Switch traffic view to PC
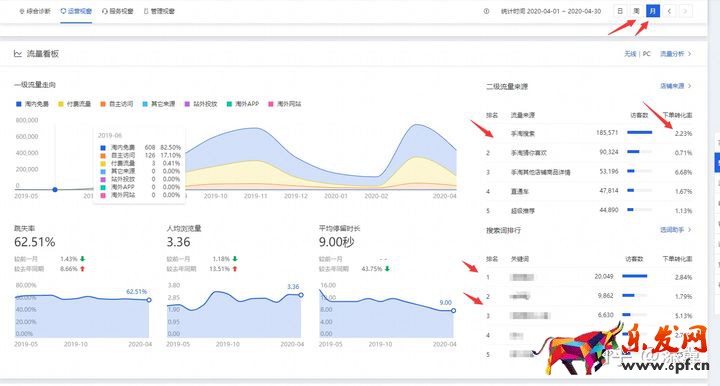The height and width of the screenshot is (386, 720). 647,54
